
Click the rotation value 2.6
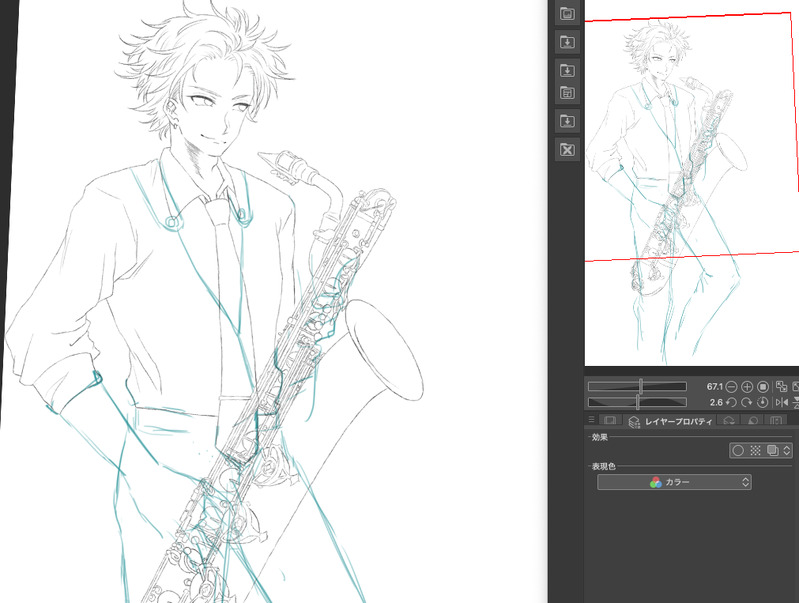pyautogui.click(x=716, y=402)
